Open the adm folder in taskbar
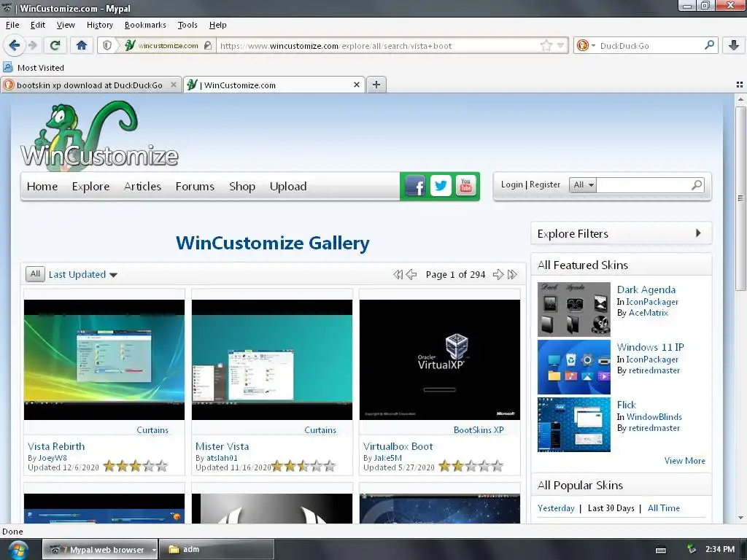 tap(216, 549)
